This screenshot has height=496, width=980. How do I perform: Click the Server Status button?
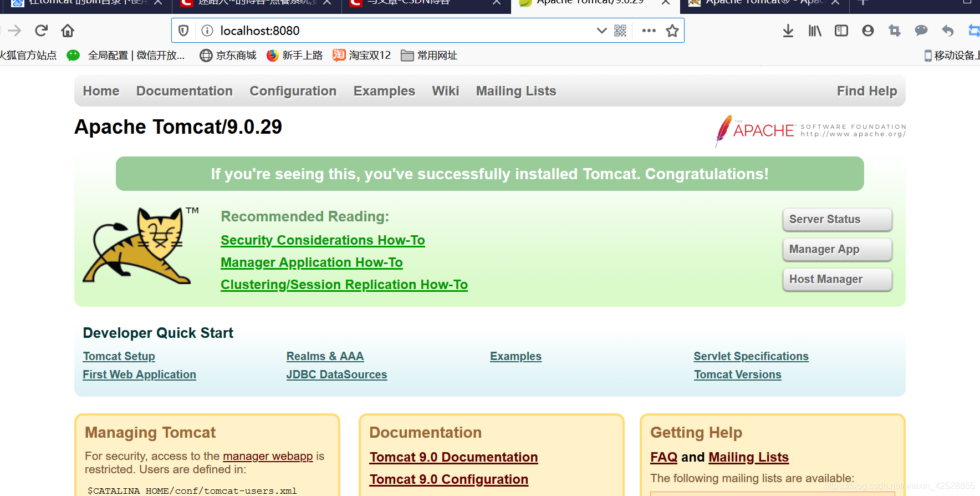point(837,219)
